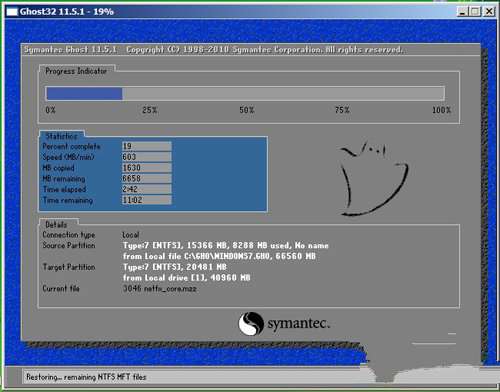Select the Percent complete value 19
Screen dimensions: 500x392
pyautogui.click(x=147, y=146)
